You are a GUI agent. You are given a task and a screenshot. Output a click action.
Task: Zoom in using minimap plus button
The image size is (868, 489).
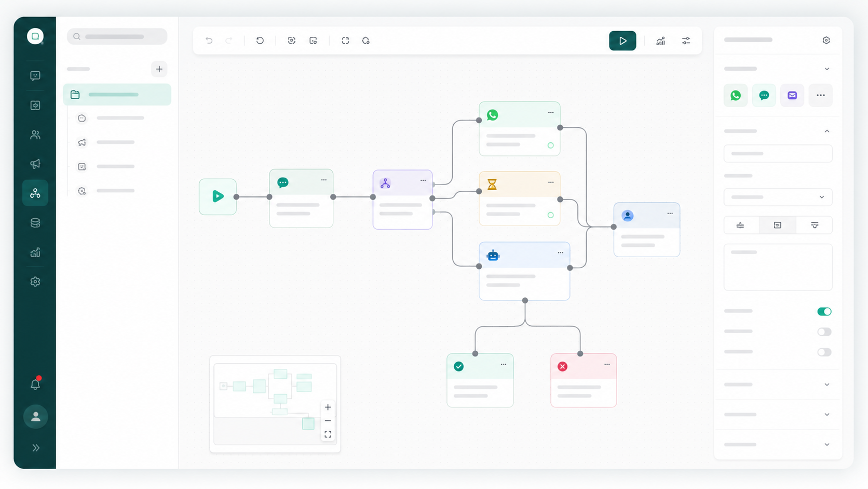328,407
